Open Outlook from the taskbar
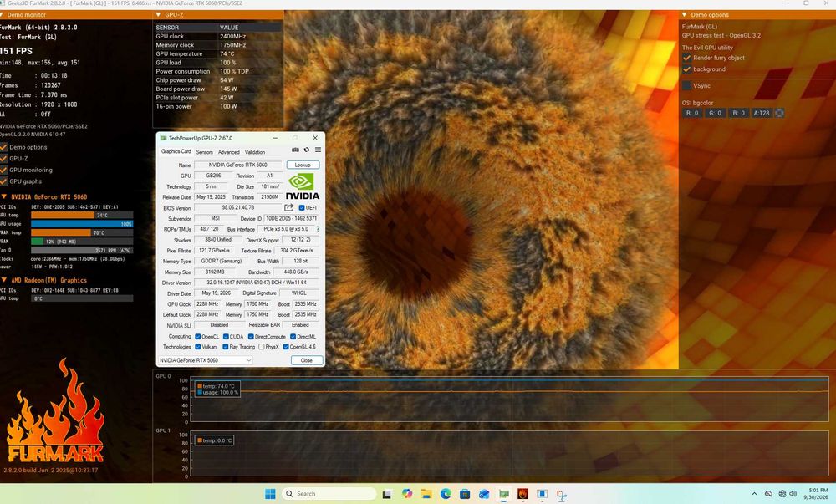 tap(484, 494)
